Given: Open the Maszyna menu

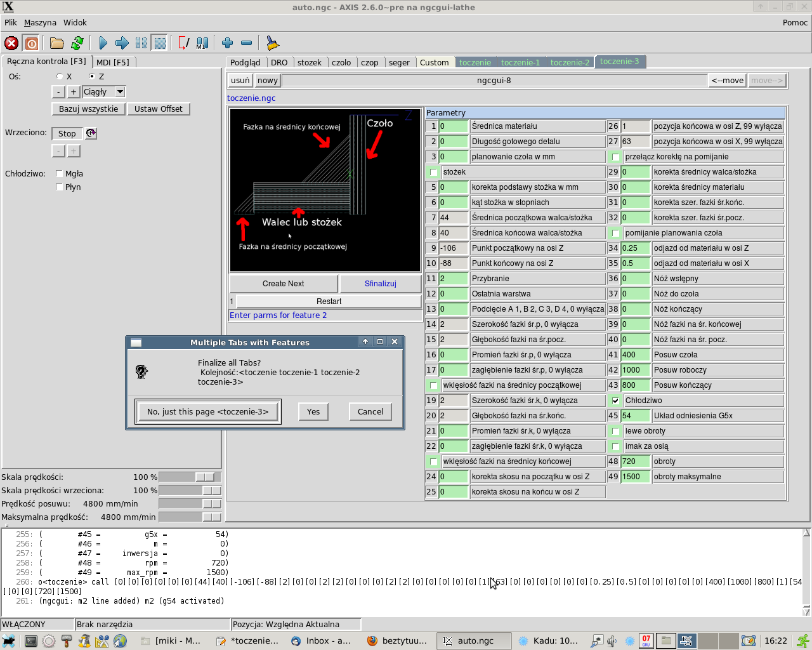Looking at the screenshot, I should point(40,22).
